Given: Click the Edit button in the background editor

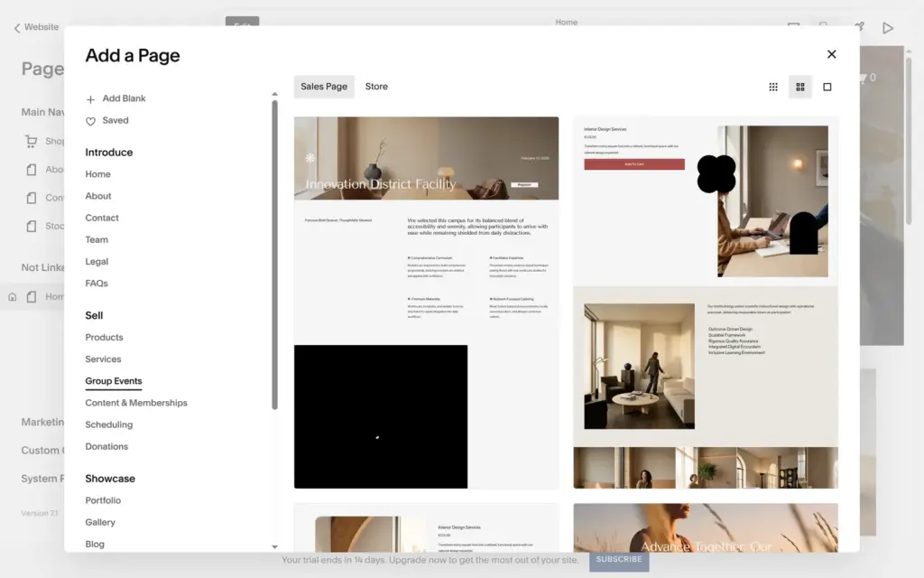Looking at the screenshot, I should point(242,23).
